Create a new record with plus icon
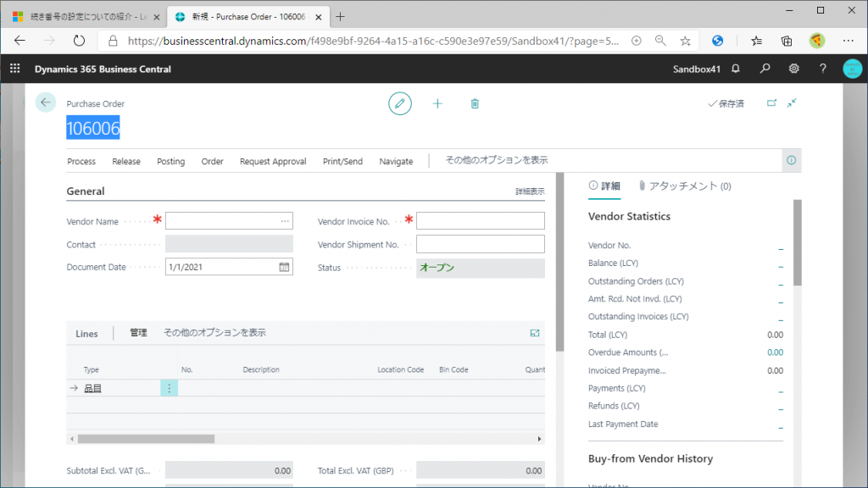 coord(437,103)
